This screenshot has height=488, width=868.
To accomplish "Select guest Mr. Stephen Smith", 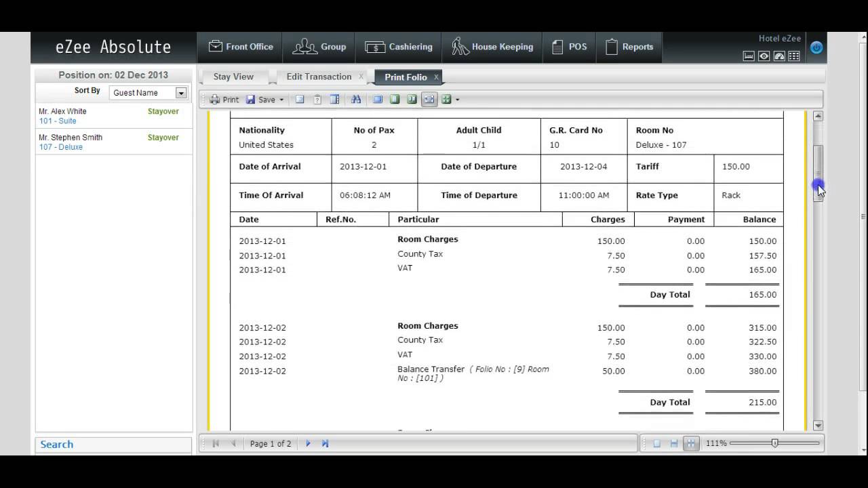I will pos(71,138).
